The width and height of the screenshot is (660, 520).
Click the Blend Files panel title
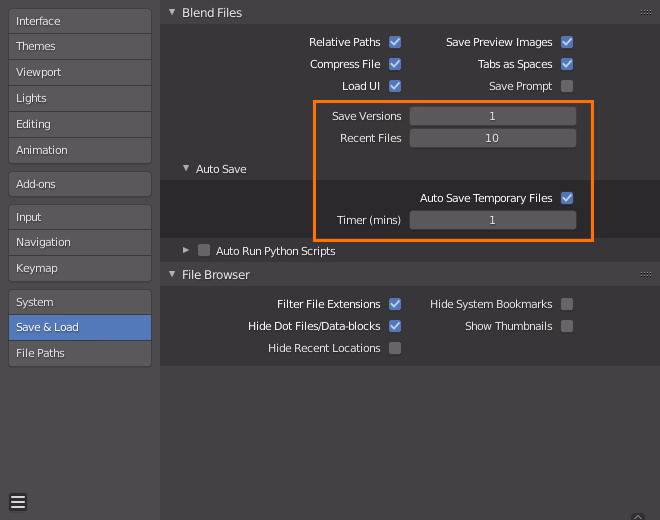coord(212,13)
